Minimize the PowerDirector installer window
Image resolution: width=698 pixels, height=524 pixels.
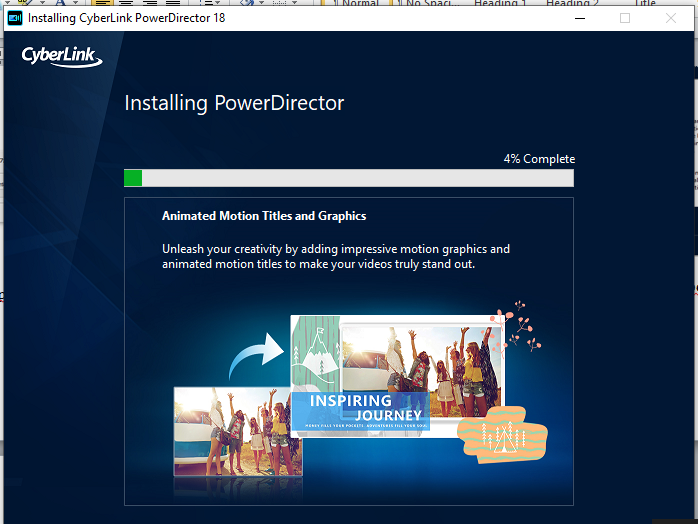pyautogui.click(x=580, y=18)
